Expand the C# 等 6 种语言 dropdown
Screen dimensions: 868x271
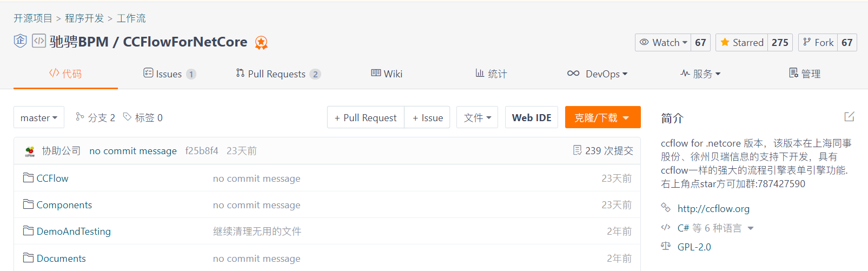[715, 228]
